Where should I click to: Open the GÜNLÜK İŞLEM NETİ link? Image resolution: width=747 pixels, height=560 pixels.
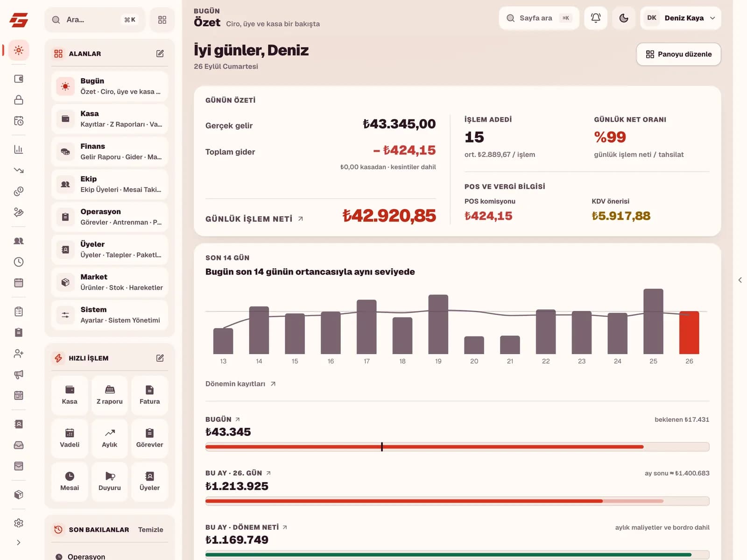[254, 219]
